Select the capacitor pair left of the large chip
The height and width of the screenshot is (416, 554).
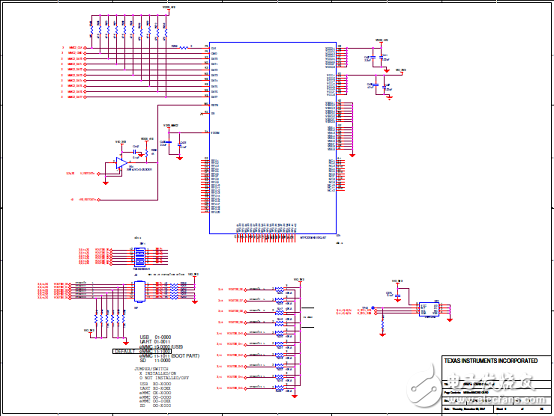pyautogui.click(x=173, y=143)
